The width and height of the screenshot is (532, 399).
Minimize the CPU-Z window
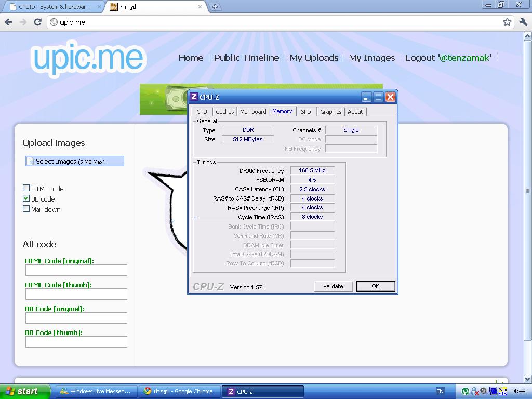pos(366,97)
